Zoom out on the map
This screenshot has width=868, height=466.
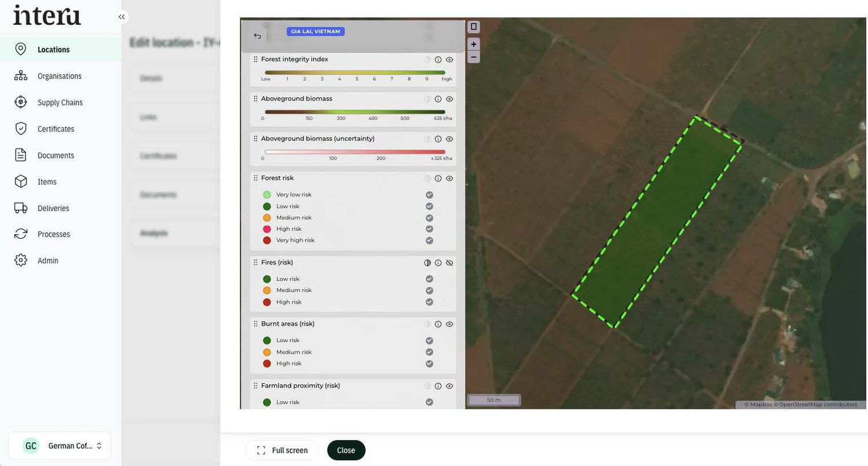click(473, 57)
